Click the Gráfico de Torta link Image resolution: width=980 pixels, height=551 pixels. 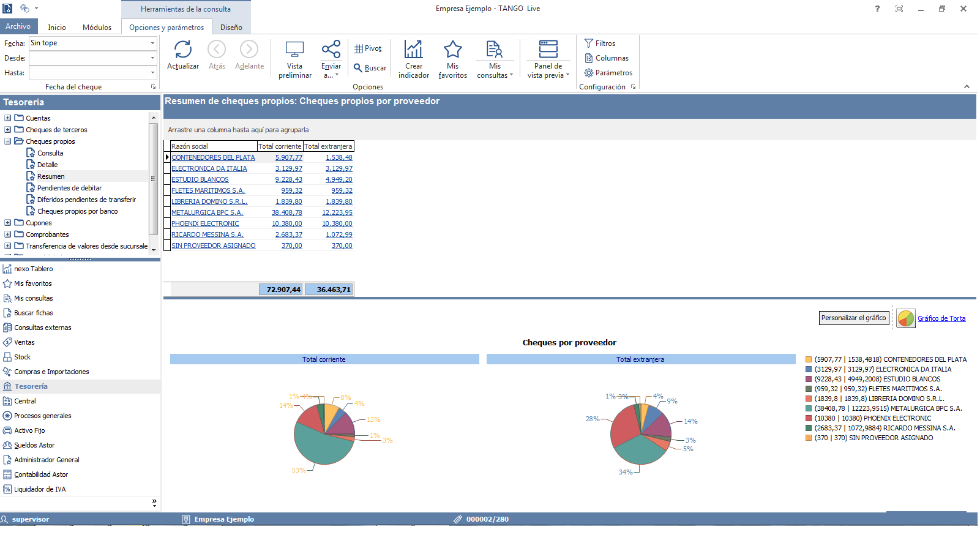click(x=941, y=318)
